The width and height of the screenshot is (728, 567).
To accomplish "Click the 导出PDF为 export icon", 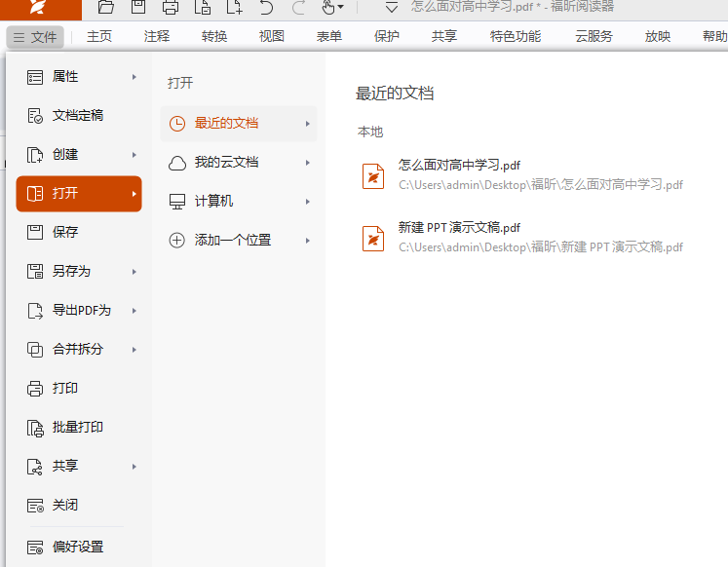I will pyautogui.click(x=35, y=311).
